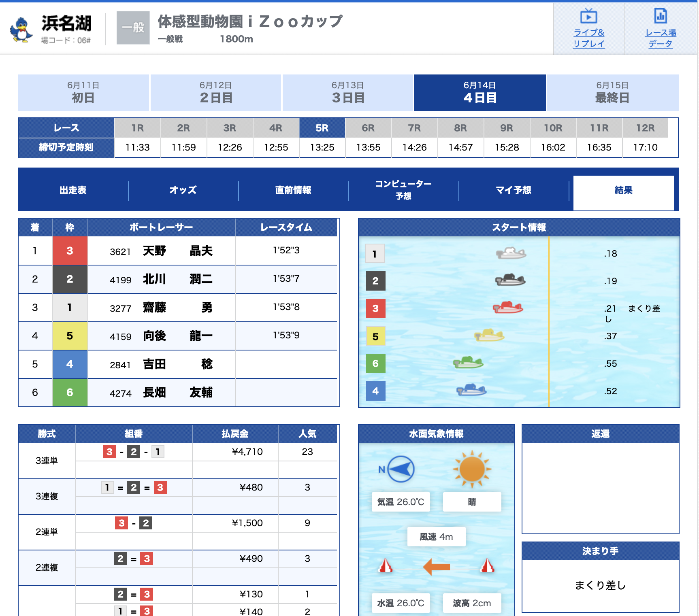
Task: Open race venue data chart icon
Action: [x=661, y=17]
